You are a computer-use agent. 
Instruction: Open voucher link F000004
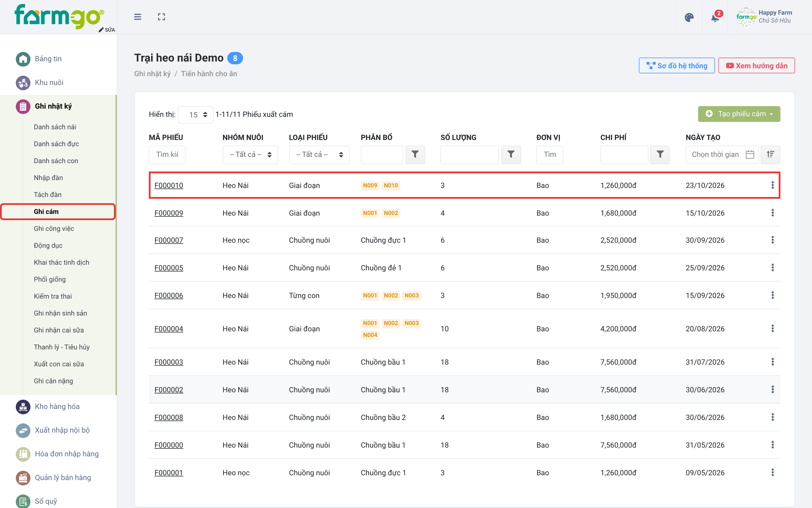[x=169, y=329]
